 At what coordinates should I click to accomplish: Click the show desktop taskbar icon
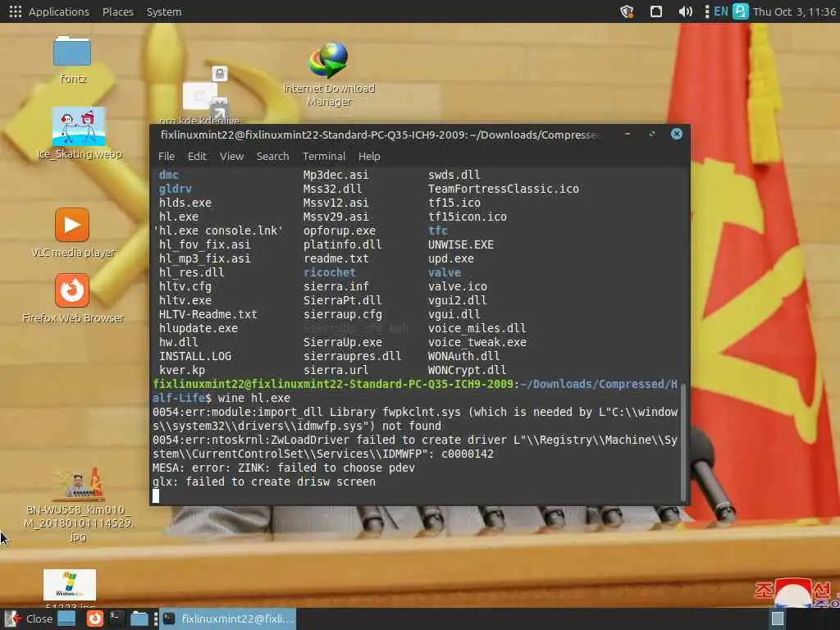click(x=66, y=619)
